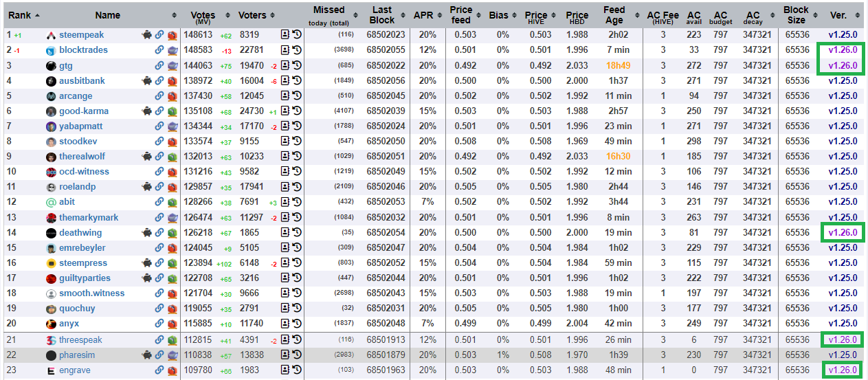868x380 pixels.
Task: Click feed age 18h49 in gtg row
Action: [619, 65]
